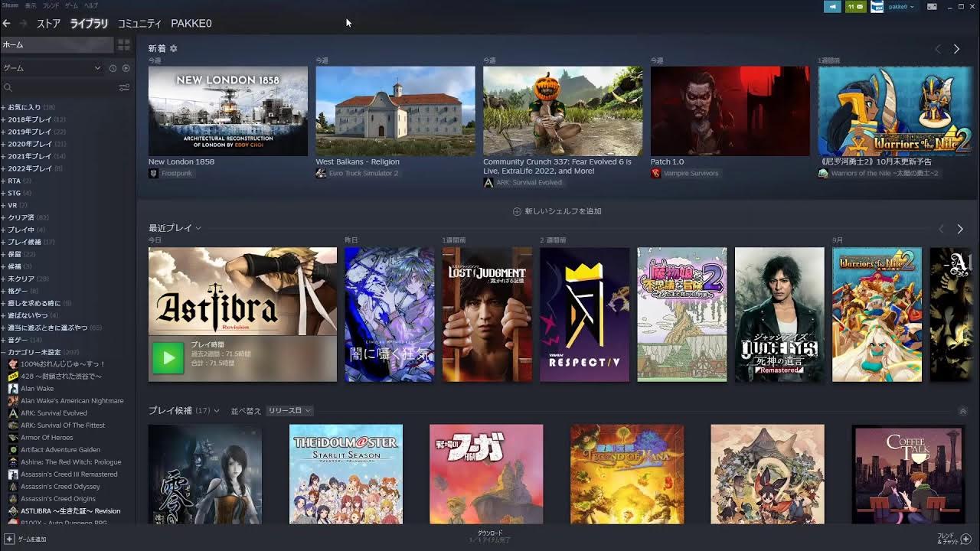Open Coffee Talk game cover

(x=908, y=474)
